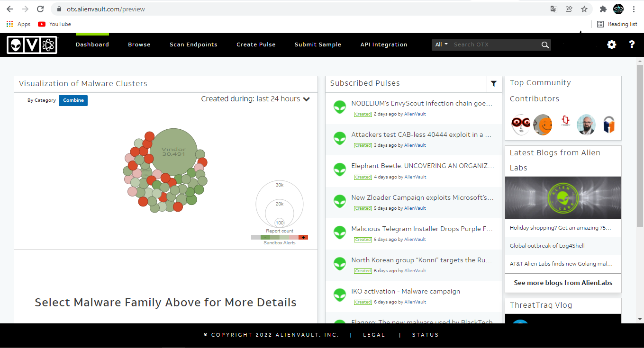
Task: Open the settings gear icon
Action: 612,45
